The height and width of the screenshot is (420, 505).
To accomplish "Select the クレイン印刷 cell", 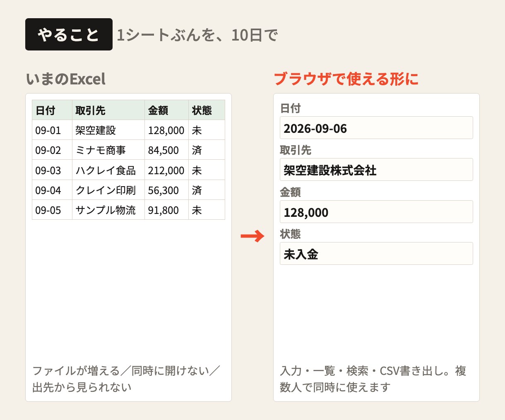I will coord(108,190).
